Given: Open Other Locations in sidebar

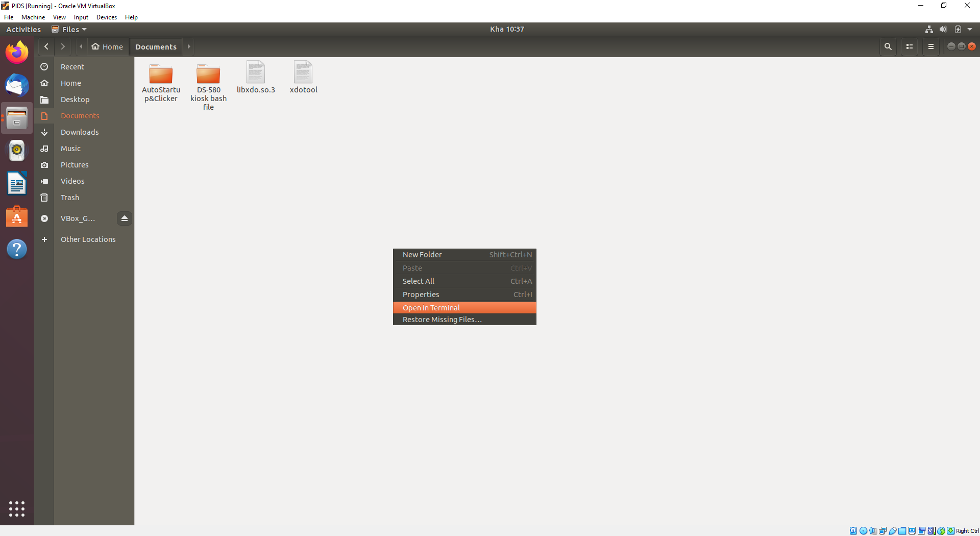Looking at the screenshot, I should [x=84, y=239].
